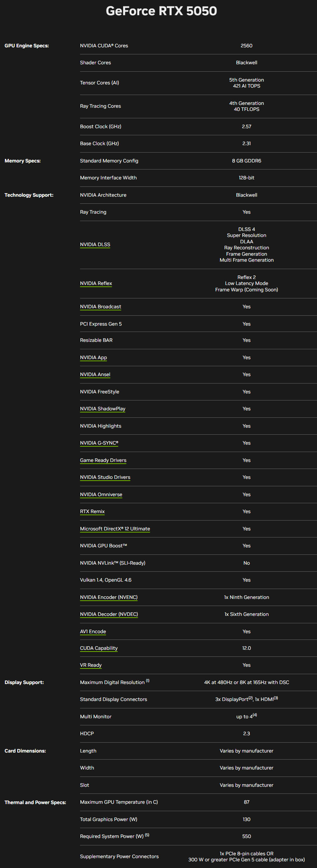Select Multi Frame Generation text
Image resolution: width=317 pixels, height=868 pixels.
coord(246,260)
